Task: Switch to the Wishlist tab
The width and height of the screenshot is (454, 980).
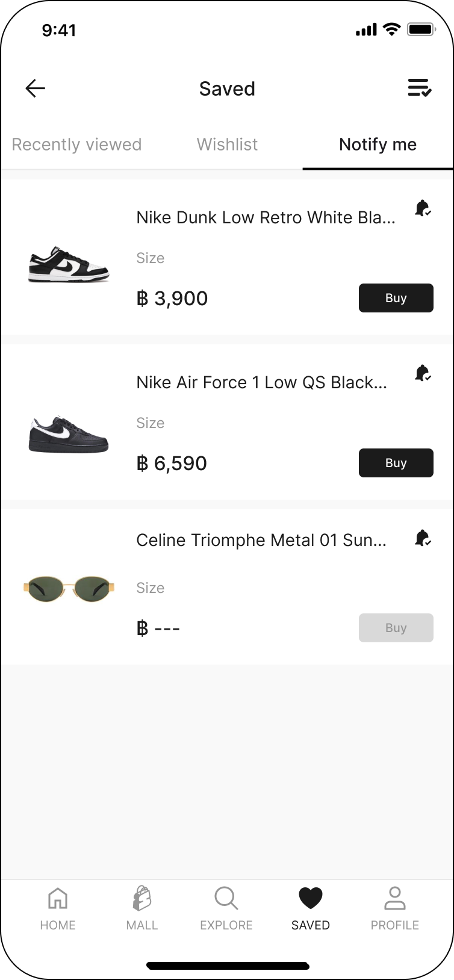Action: pos(227,144)
